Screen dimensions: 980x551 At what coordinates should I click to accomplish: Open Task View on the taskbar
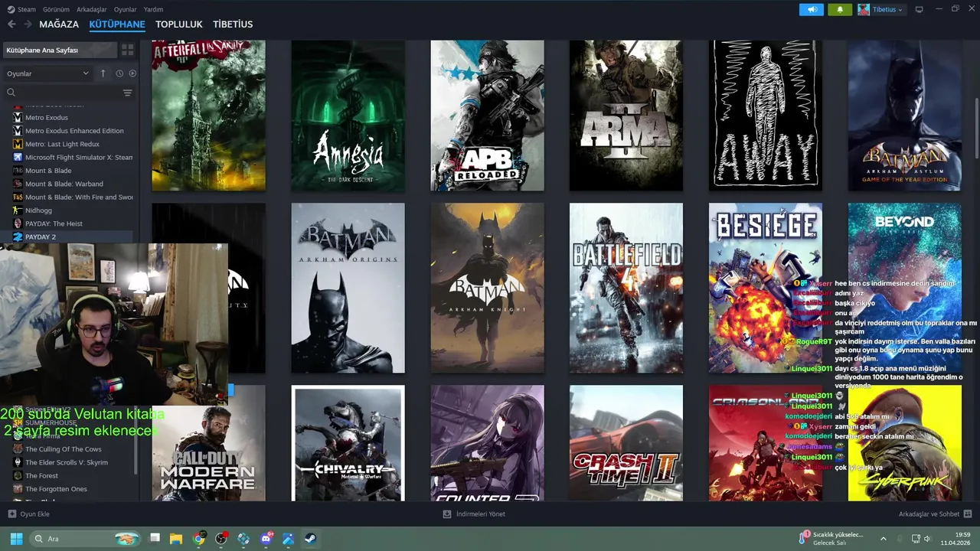(x=155, y=539)
